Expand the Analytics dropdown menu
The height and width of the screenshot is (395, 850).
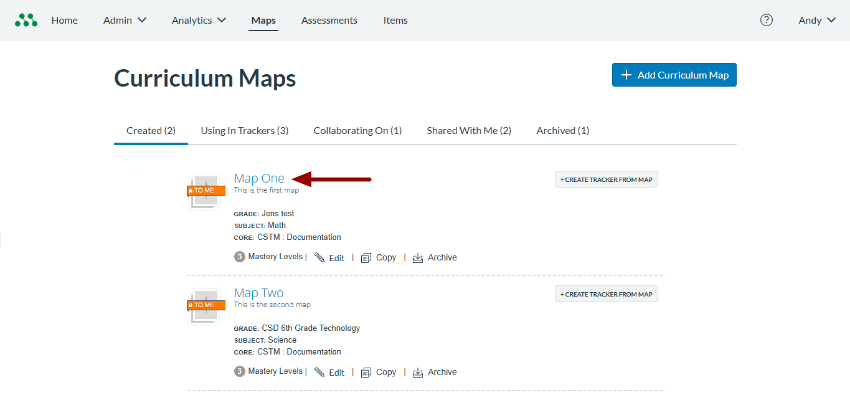(x=198, y=21)
